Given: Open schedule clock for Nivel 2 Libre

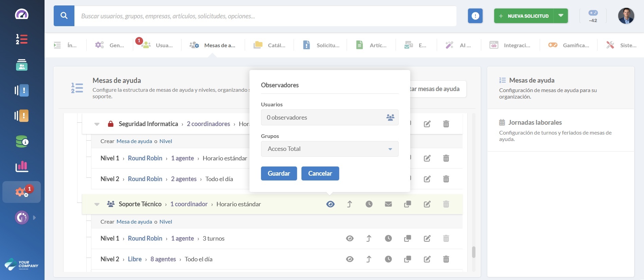Looking at the screenshot, I should pyautogui.click(x=388, y=259).
